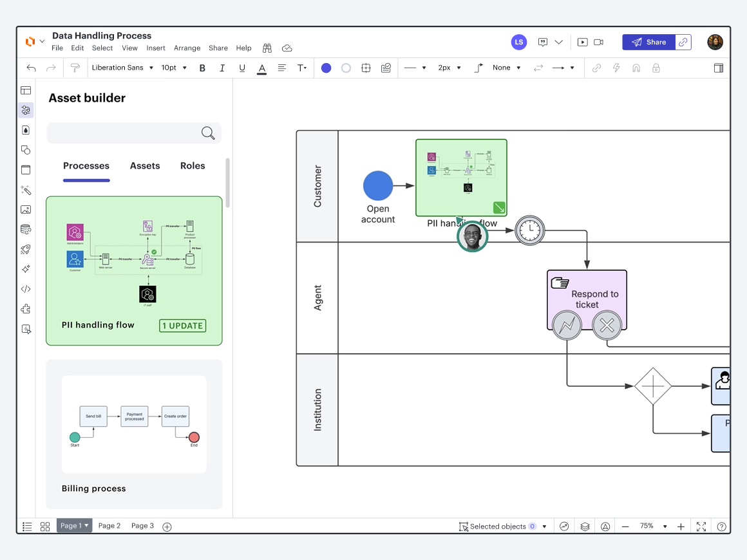
Task: Open the data linking sidebar icon
Action: (26, 230)
